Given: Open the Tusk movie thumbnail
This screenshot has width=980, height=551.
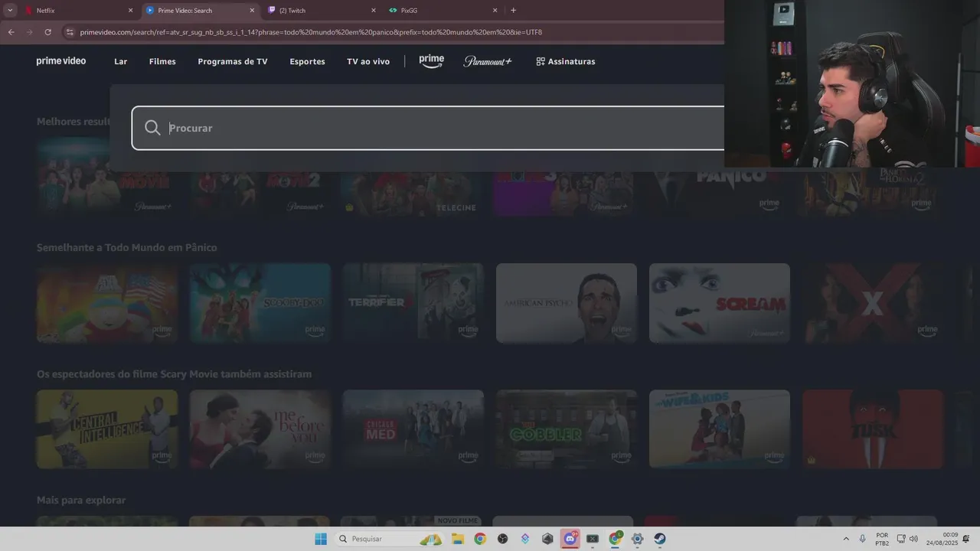Looking at the screenshot, I should tap(873, 429).
